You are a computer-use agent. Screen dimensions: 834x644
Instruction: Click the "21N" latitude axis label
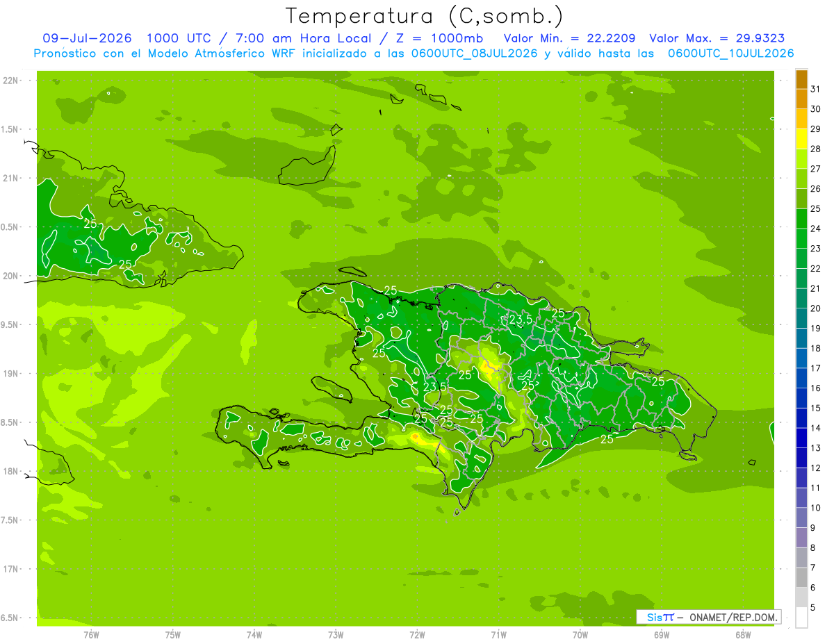(x=10, y=179)
